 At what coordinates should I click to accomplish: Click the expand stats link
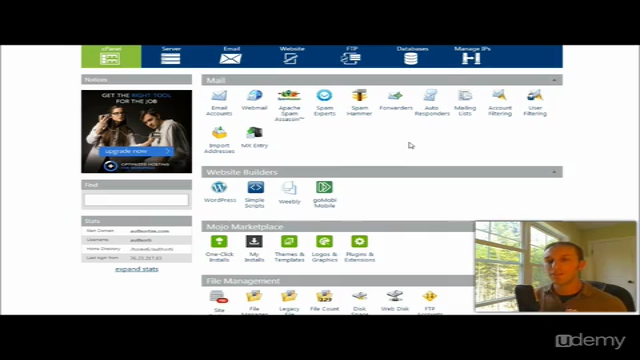coord(137,269)
